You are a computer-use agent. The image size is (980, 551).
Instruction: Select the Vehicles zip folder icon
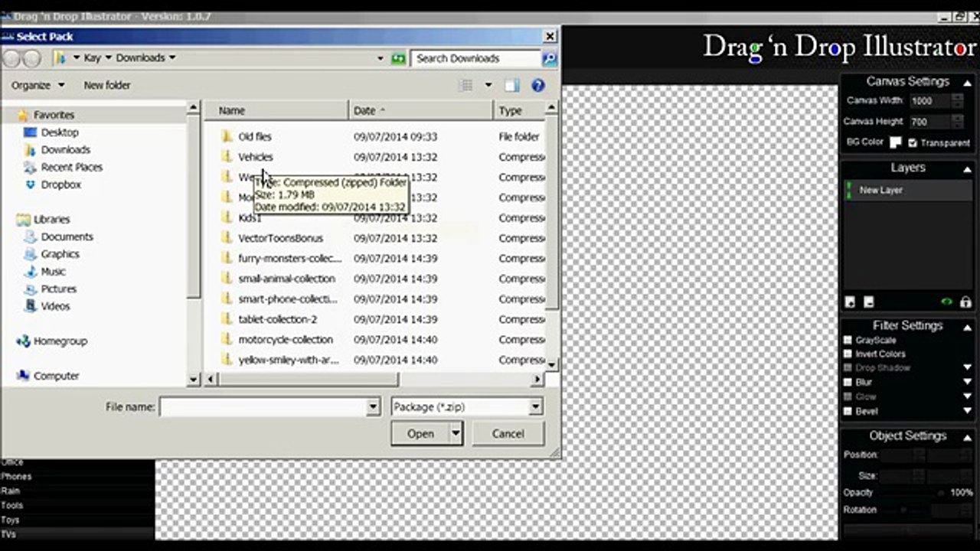[x=227, y=157]
